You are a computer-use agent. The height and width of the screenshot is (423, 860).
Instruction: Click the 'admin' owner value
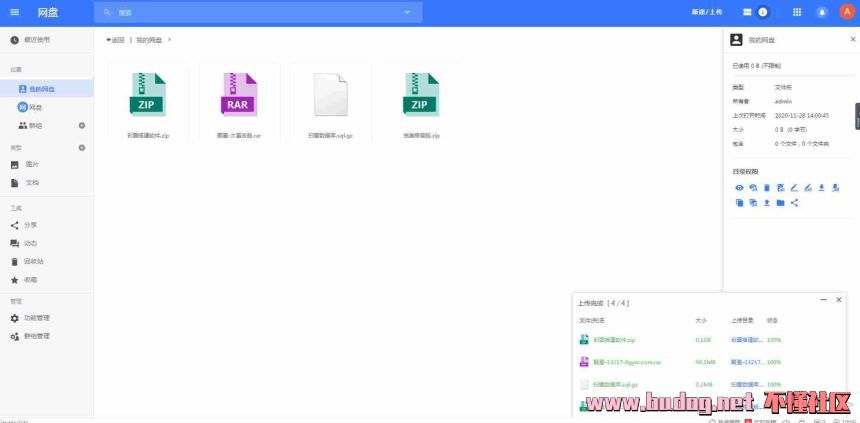[783, 101]
